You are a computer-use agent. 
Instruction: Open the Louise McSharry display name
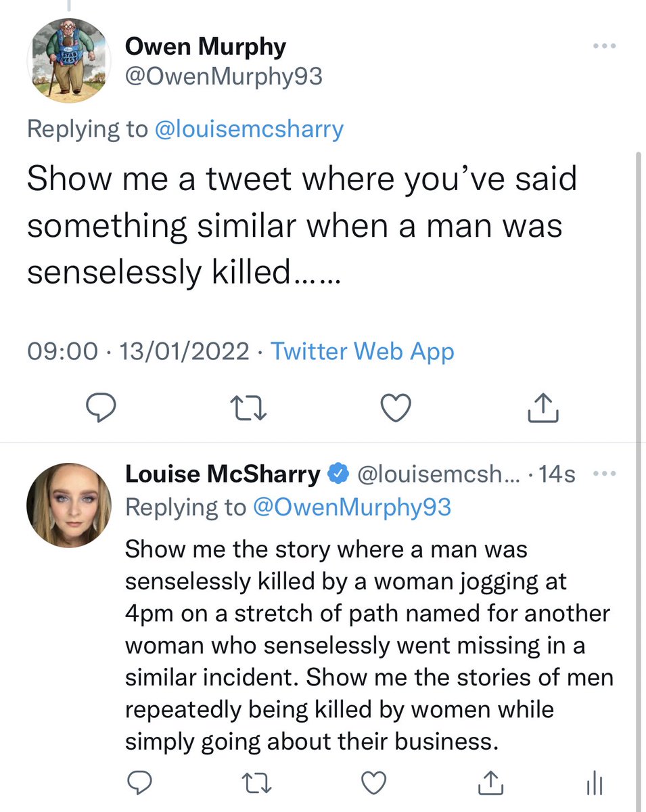pyautogui.click(x=223, y=475)
